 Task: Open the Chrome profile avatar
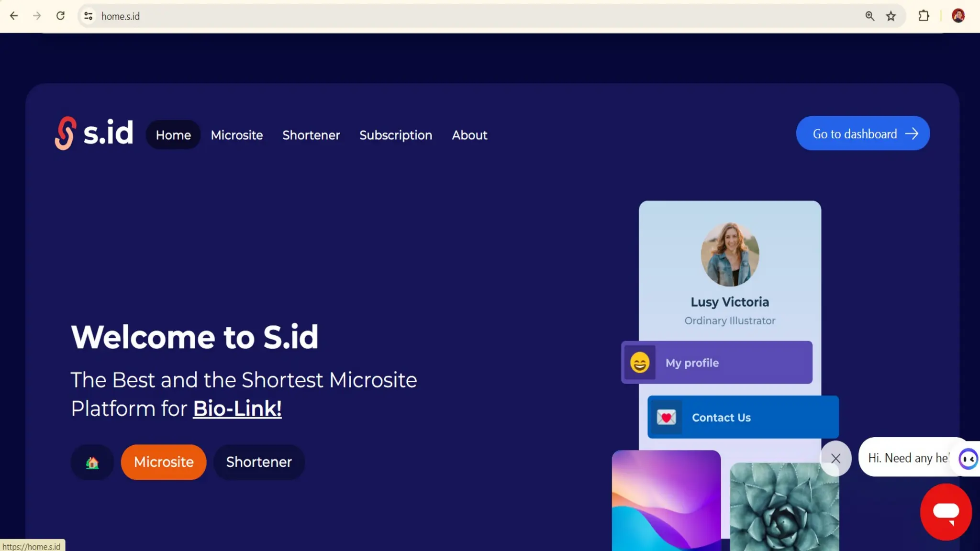point(958,16)
